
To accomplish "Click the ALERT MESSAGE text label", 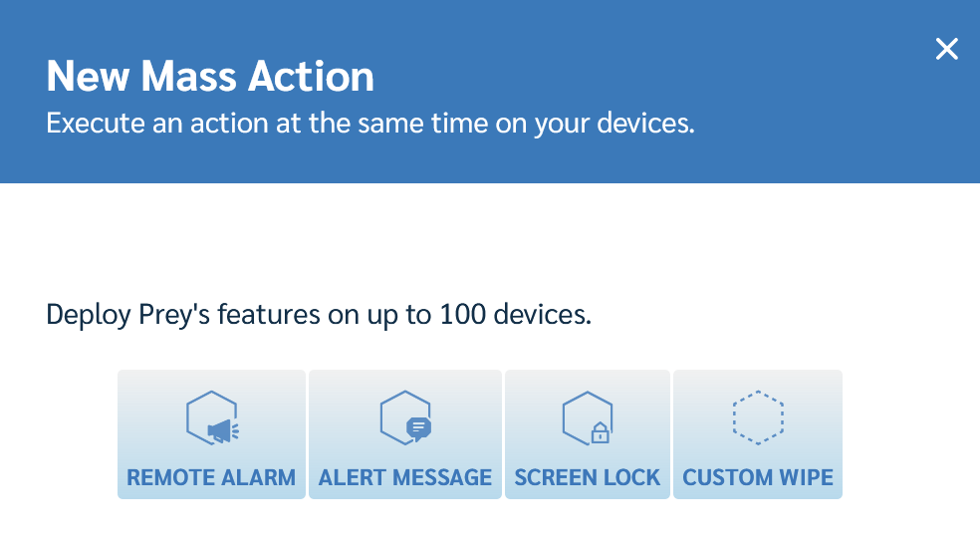I will 405,478.
